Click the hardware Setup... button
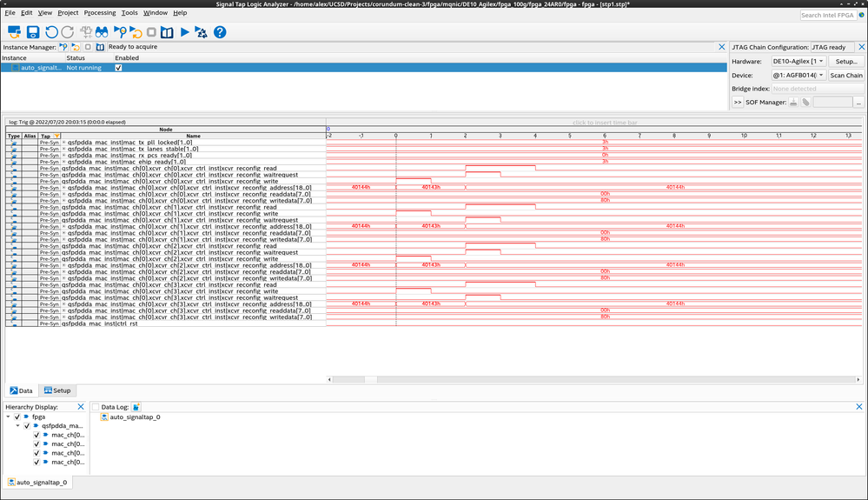 (x=846, y=62)
